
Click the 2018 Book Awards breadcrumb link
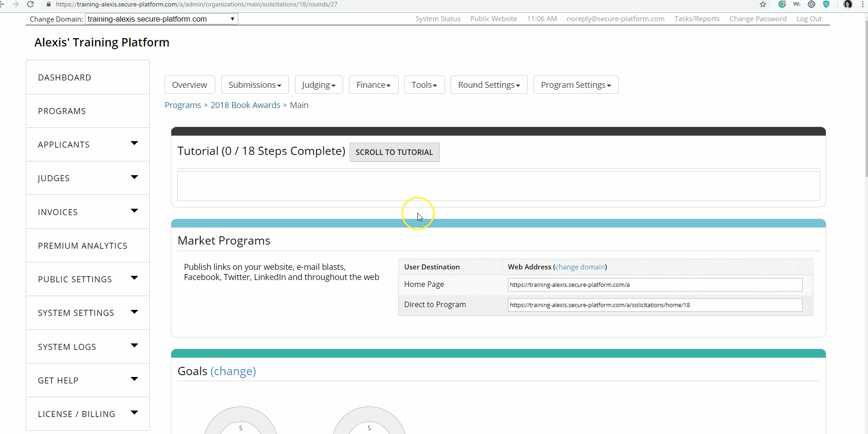pyautogui.click(x=245, y=105)
